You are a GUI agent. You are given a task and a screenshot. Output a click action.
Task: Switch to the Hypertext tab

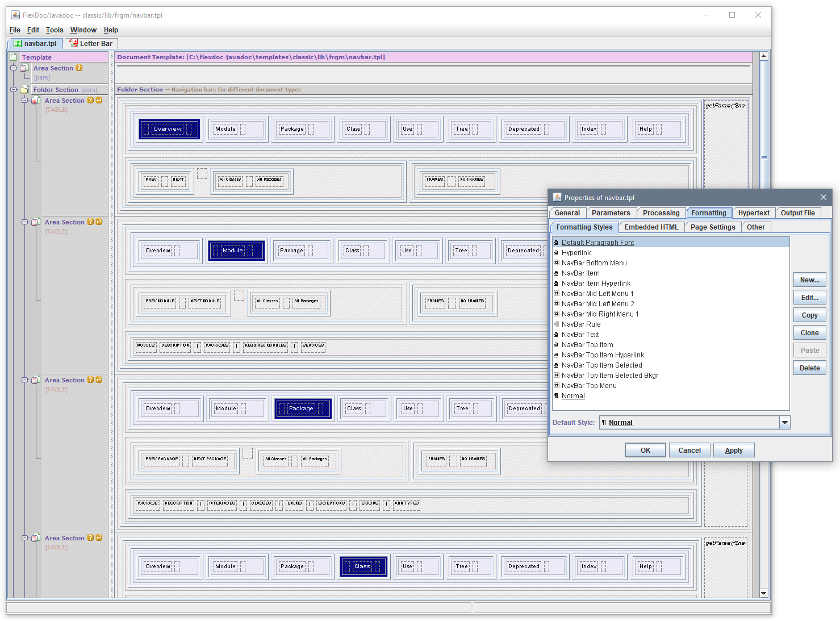tap(753, 213)
